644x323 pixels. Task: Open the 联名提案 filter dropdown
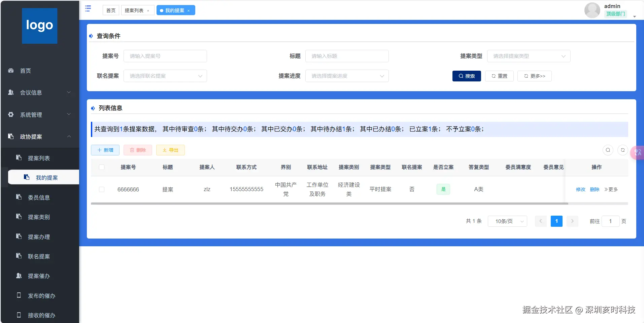pos(165,76)
